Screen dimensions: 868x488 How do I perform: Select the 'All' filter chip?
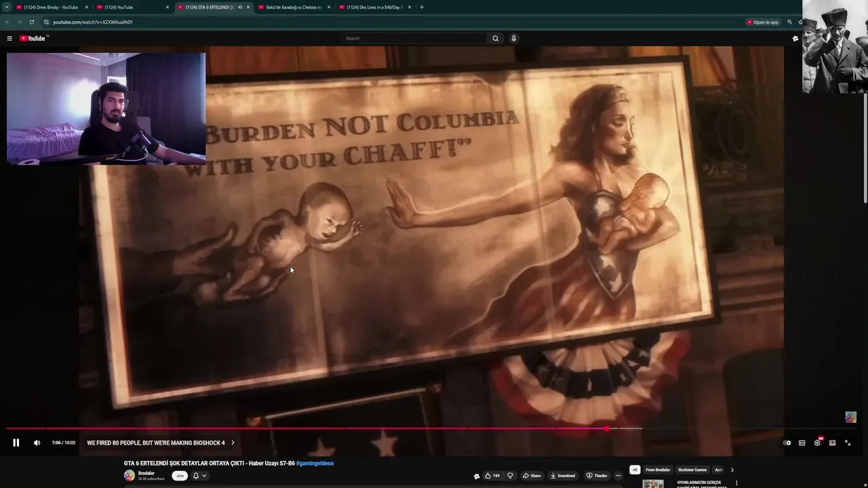pyautogui.click(x=635, y=470)
